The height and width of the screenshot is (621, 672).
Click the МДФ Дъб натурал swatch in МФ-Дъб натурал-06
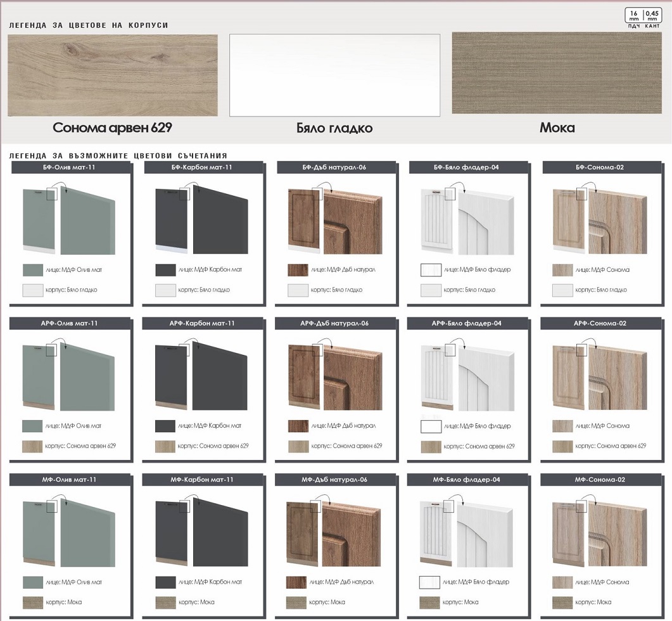[x=297, y=582]
